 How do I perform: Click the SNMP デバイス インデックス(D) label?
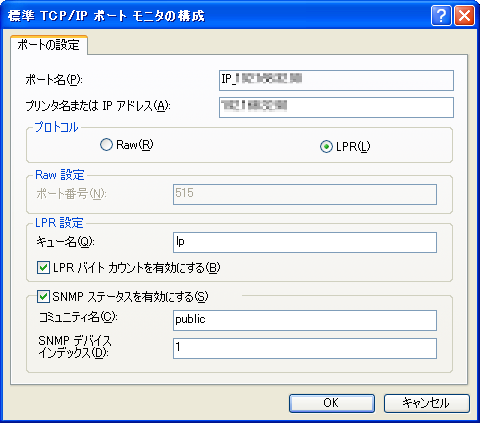[75, 347]
